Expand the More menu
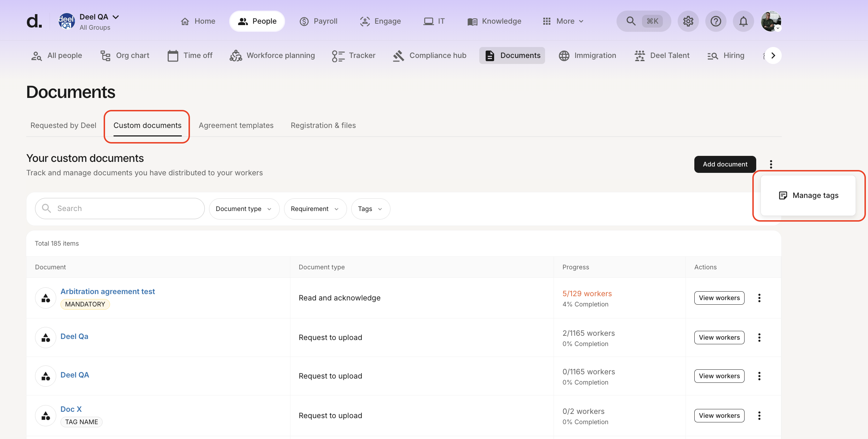Image resolution: width=868 pixels, height=439 pixels. coord(563,21)
